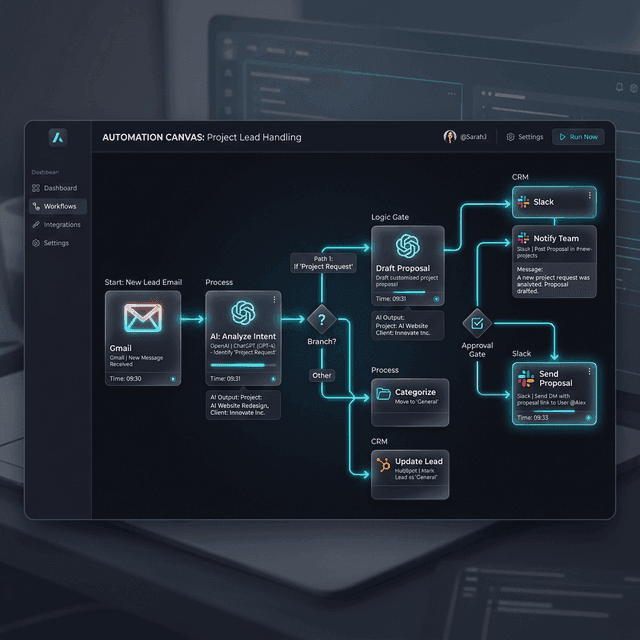
Task: Toggle status dot on Analyze Intent node
Action: (x=273, y=379)
